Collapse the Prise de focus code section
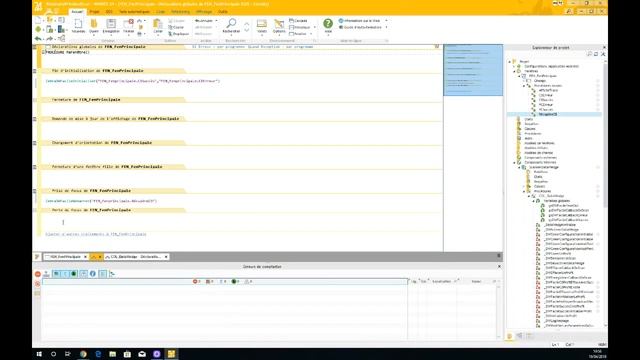Viewport: 640px width, 360px height. [x=35, y=191]
